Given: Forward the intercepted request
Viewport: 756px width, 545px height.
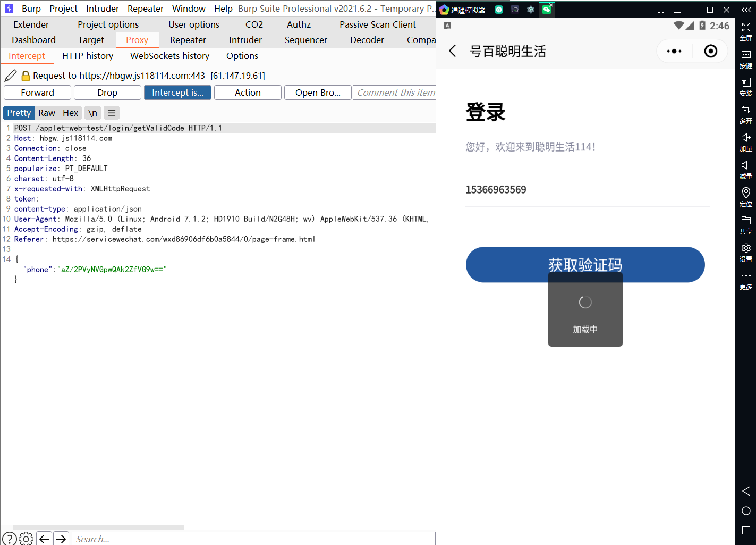Looking at the screenshot, I should pos(37,93).
